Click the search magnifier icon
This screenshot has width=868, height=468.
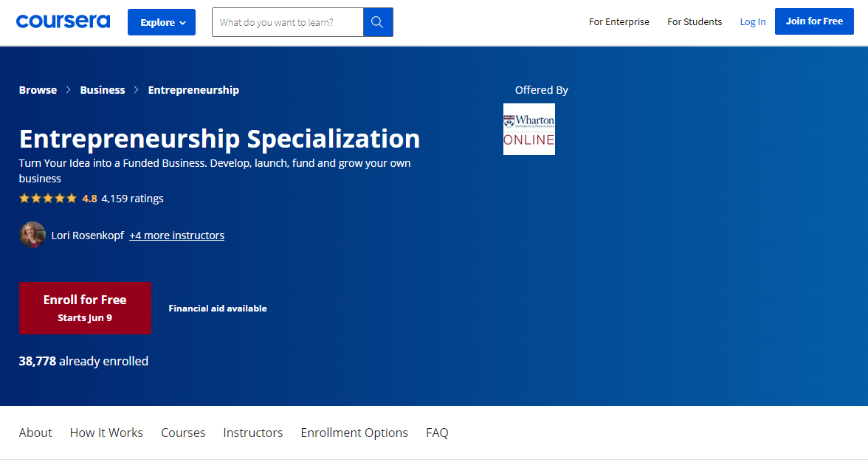[x=377, y=22]
